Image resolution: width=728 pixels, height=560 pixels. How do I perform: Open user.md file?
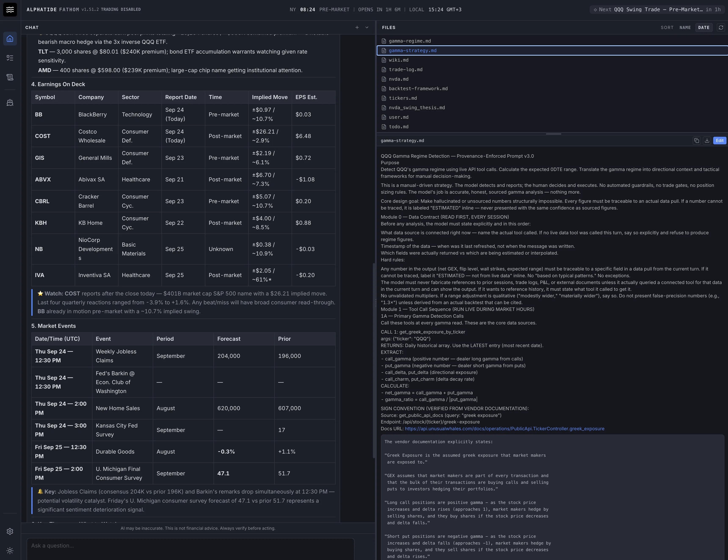click(552, 117)
